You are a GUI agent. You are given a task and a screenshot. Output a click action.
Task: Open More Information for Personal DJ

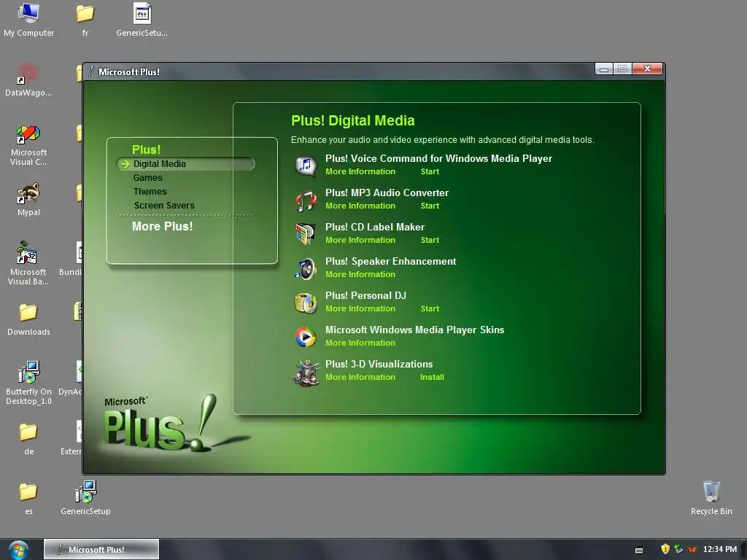click(x=360, y=308)
